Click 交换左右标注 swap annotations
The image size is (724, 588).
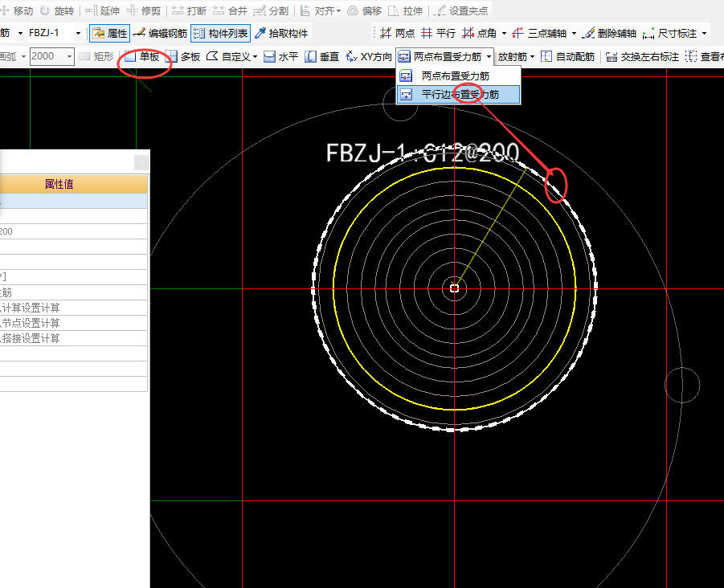(642, 56)
